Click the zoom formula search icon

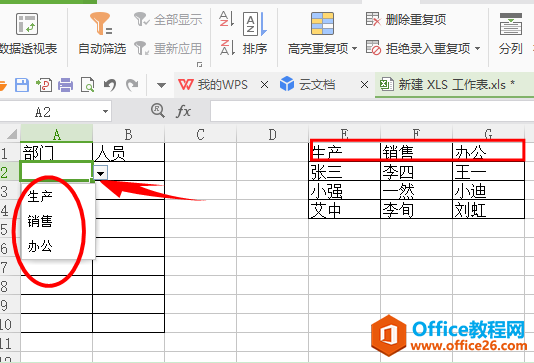click(158, 111)
